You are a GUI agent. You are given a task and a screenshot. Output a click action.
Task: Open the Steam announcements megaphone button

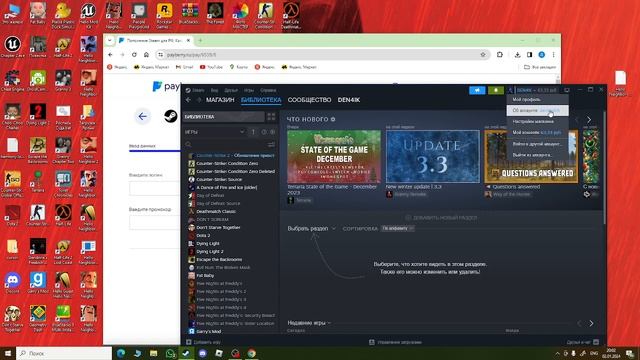477,90
